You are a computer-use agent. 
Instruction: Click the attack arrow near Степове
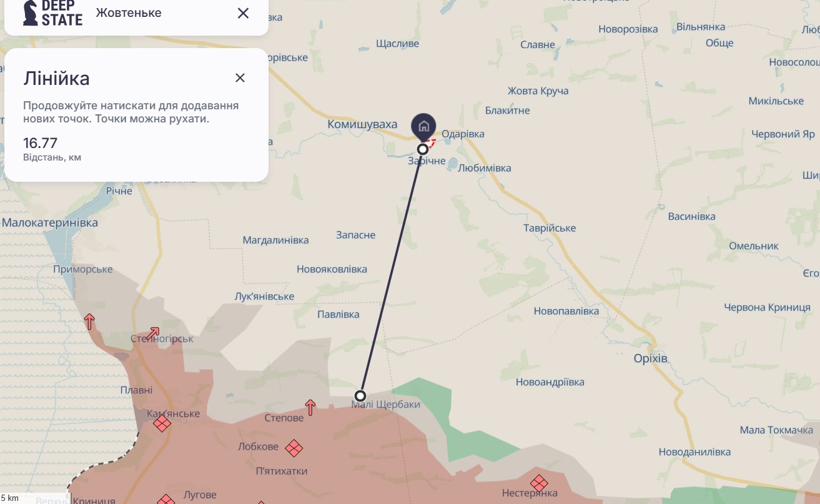pos(310,408)
